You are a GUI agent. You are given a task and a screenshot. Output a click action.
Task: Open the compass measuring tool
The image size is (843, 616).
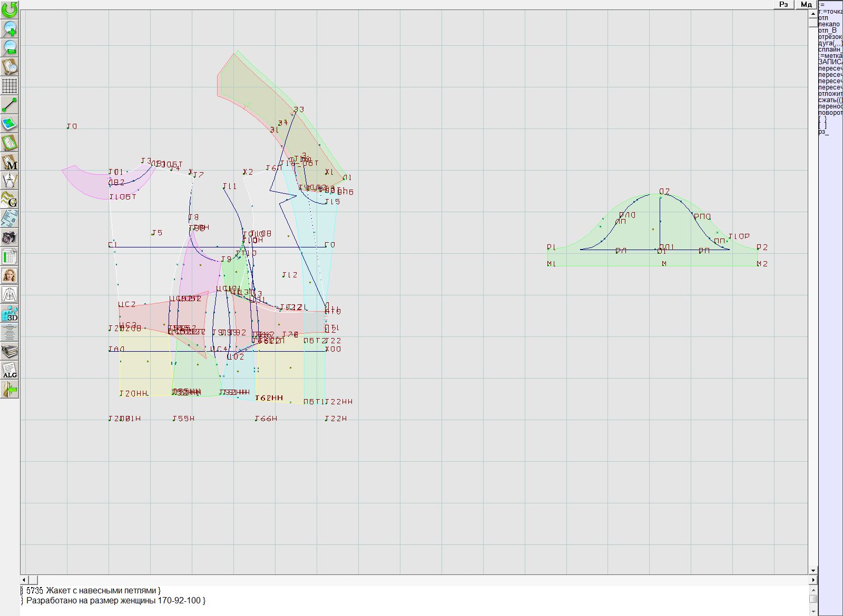pyautogui.click(x=9, y=181)
